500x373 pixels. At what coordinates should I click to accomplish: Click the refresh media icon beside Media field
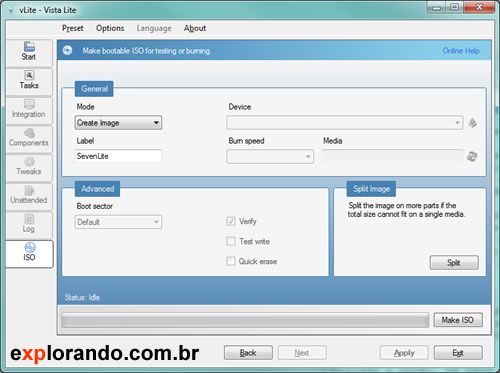pyautogui.click(x=472, y=156)
